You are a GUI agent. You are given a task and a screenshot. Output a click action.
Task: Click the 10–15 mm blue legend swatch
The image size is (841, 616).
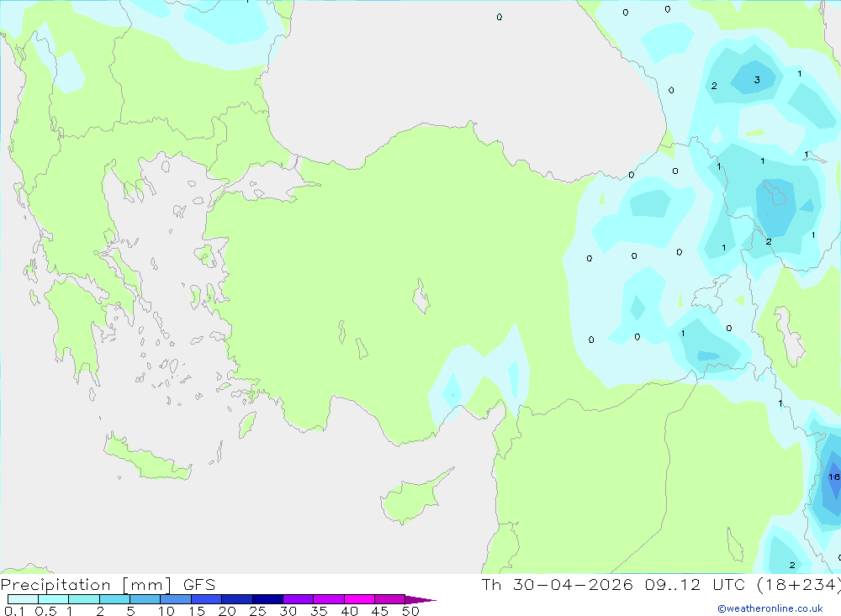coord(176,599)
